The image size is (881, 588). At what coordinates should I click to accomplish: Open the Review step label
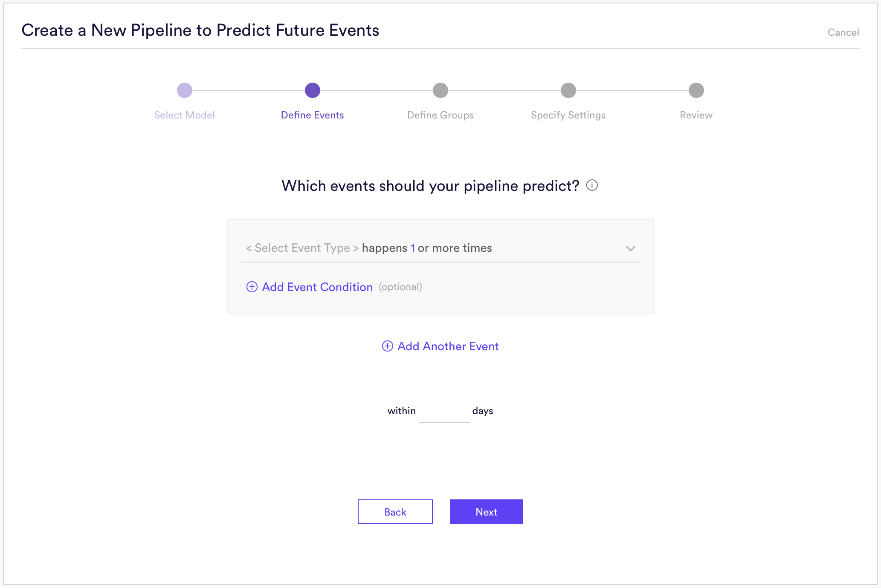coord(696,115)
